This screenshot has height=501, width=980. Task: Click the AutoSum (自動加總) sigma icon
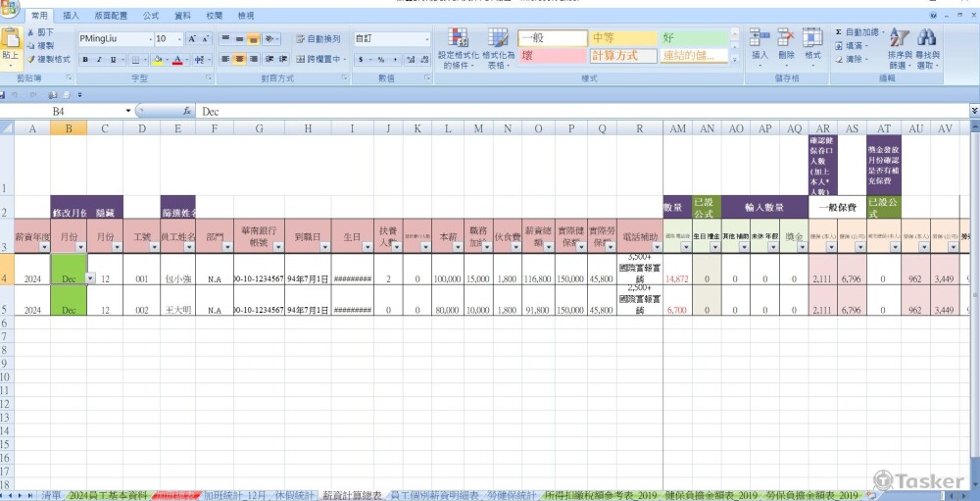[839, 32]
